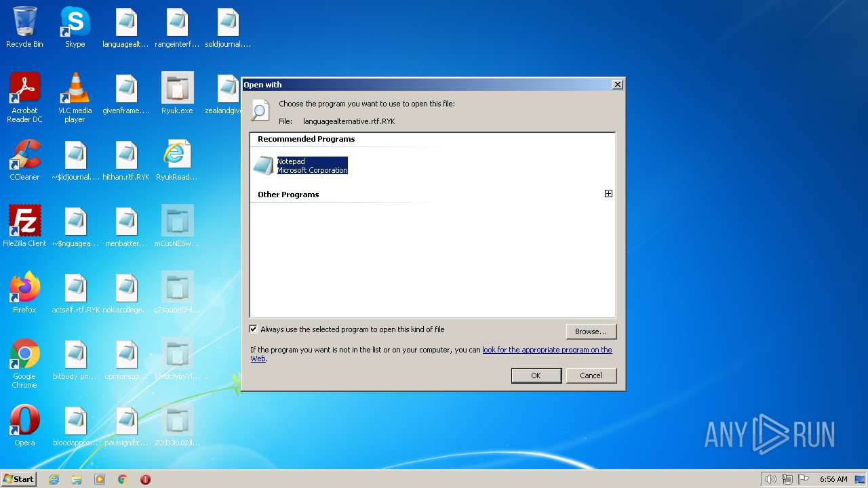This screenshot has height=488, width=868.
Task: Select the rangeinterf... desktop file
Action: coord(177,27)
